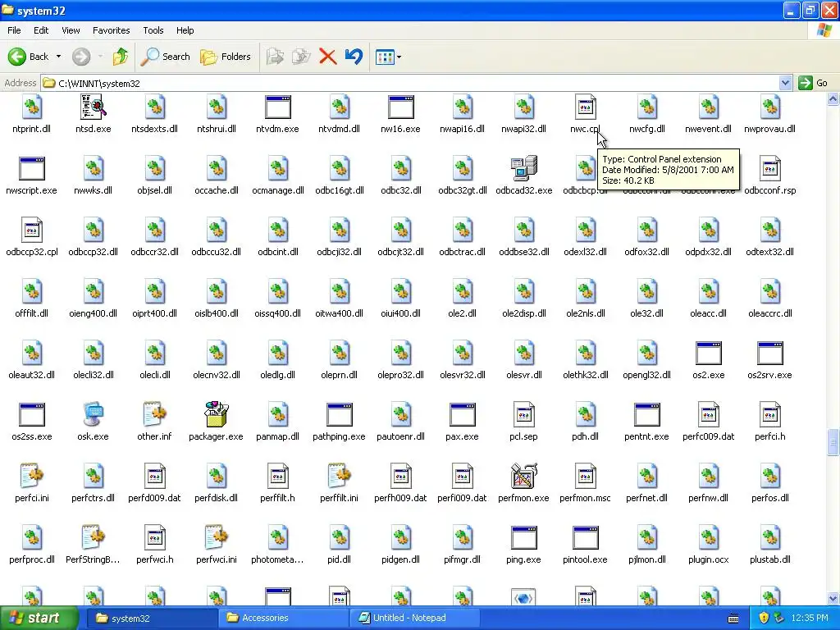Viewport: 840px width, 630px height.
Task: Select the ntsd.exe debugger icon
Action: tap(94, 107)
